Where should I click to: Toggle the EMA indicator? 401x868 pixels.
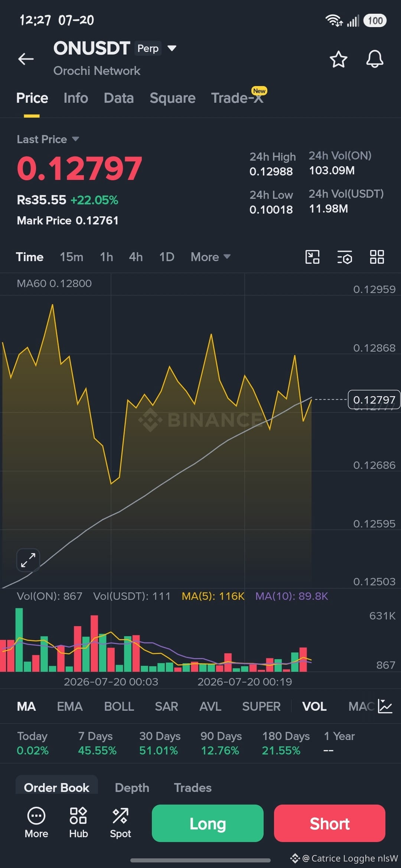[70, 706]
